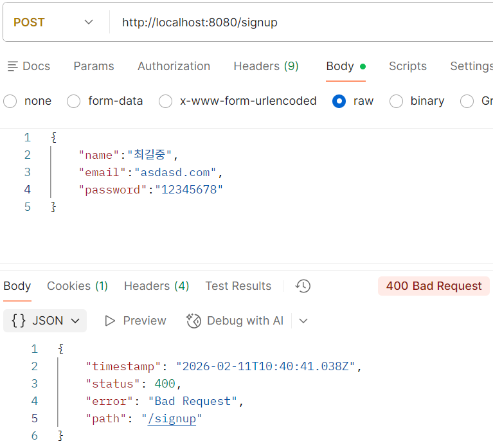Viewport: 493px width, 448px height.
Task: Open the POST method dropdown
Action: tap(53, 22)
